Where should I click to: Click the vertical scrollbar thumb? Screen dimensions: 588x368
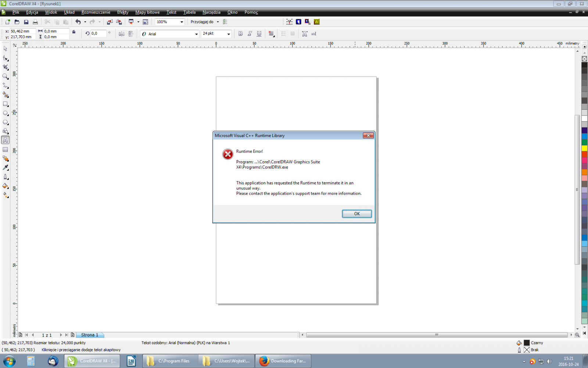pyautogui.click(x=577, y=190)
